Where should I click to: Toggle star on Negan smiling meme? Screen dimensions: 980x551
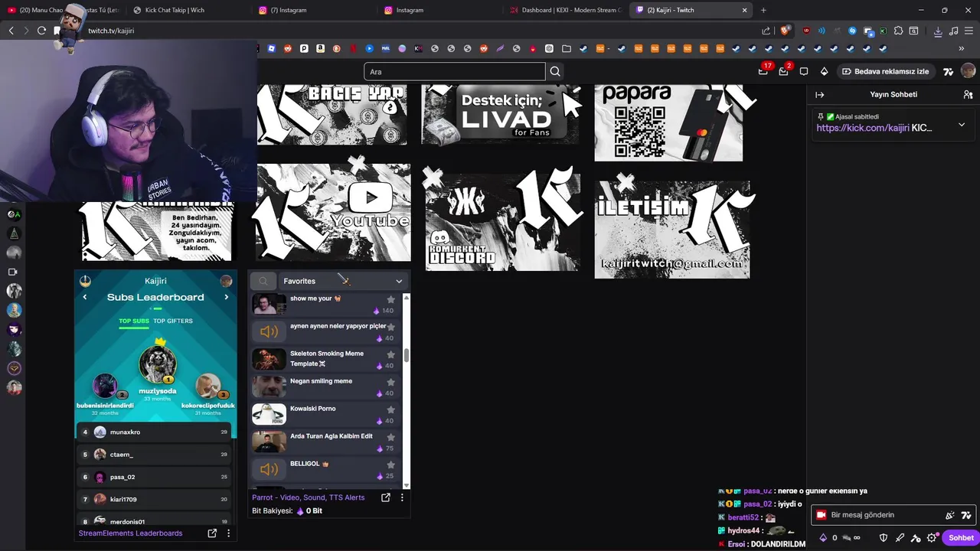(390, 382)
